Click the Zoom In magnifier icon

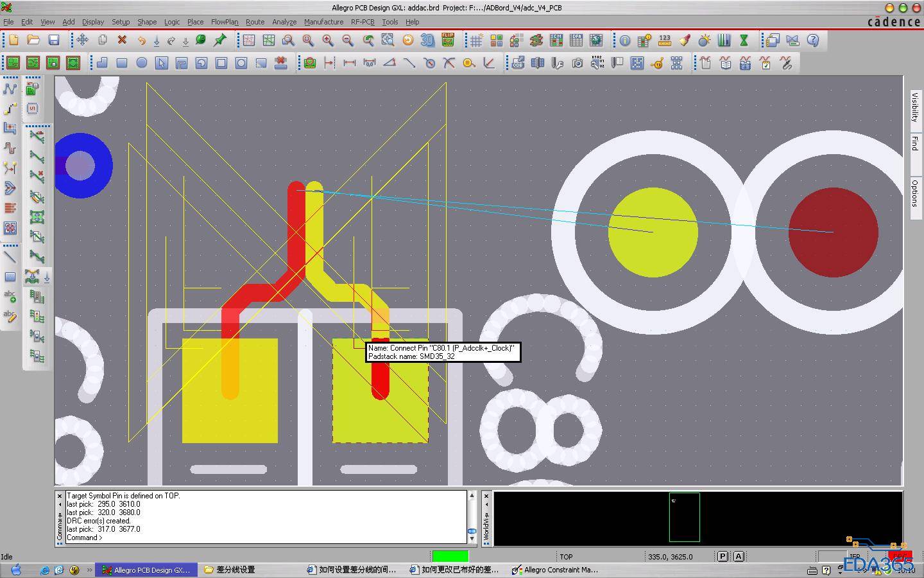tap(328, 40)
